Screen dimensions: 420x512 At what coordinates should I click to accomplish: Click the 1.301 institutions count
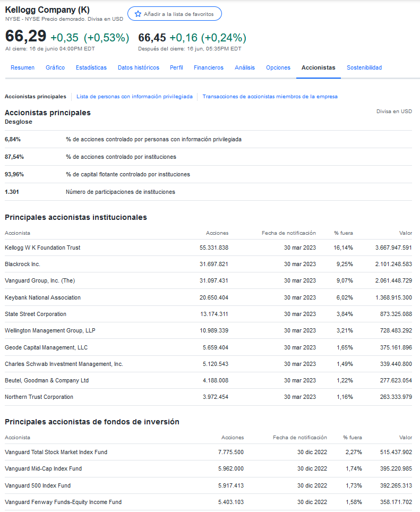coord(12,192)
